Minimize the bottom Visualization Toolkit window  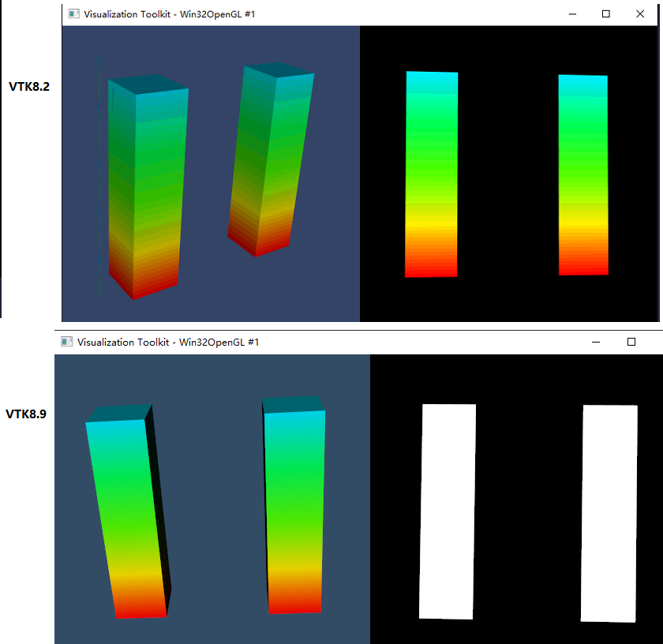click(596, 342)
